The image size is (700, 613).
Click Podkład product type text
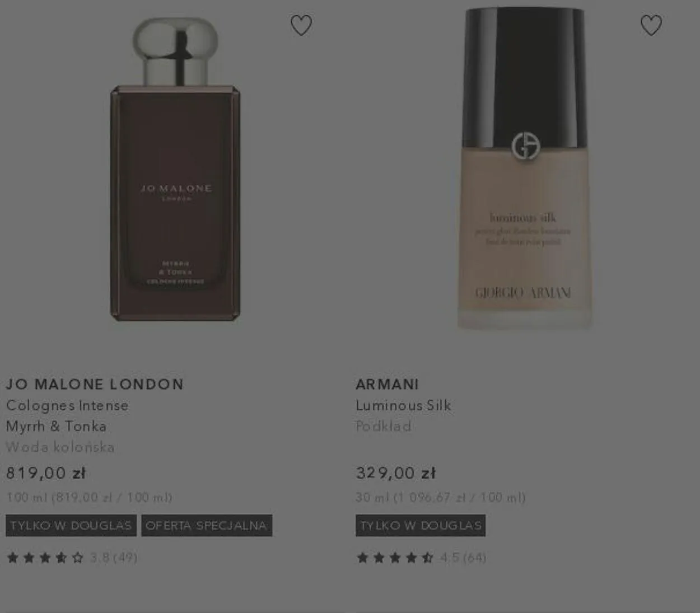(384, 426)
